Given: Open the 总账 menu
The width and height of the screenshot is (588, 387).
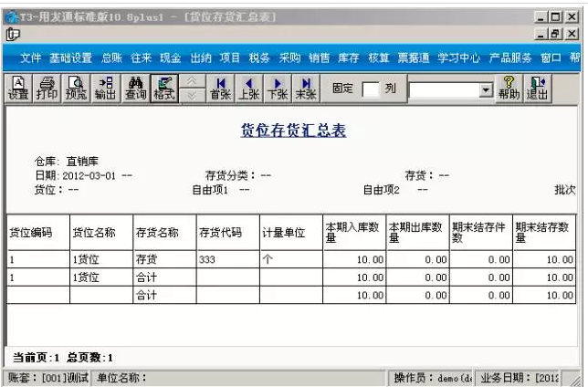Looking at the screenshot, I should click(111, 58).
